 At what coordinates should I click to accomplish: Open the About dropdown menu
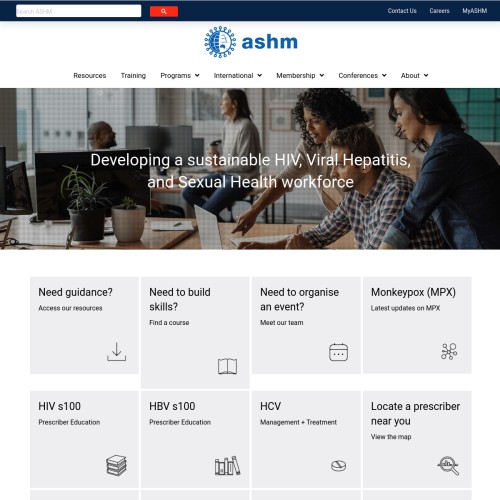[414, 75]
